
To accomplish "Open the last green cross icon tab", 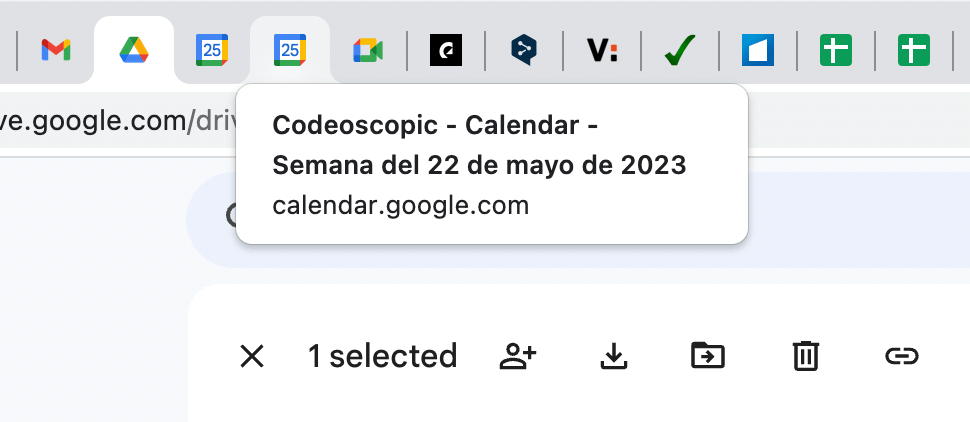I will 913,49.
